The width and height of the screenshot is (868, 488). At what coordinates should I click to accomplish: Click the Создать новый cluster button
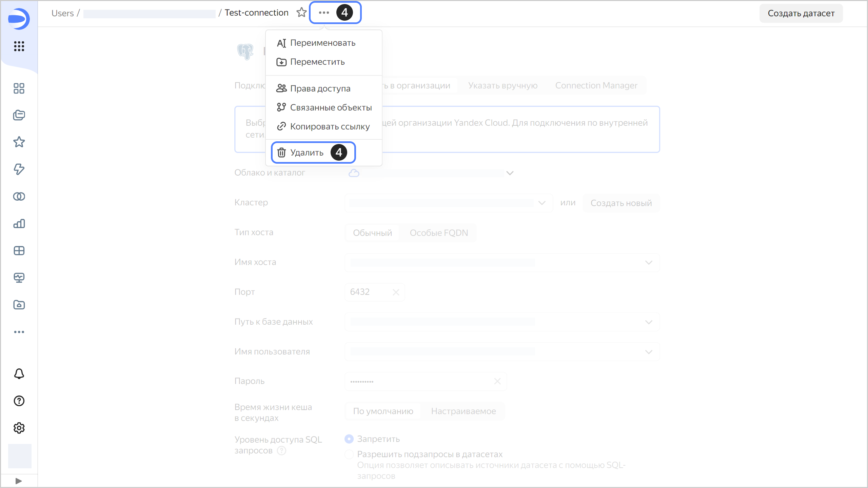[x=621, y=203]
